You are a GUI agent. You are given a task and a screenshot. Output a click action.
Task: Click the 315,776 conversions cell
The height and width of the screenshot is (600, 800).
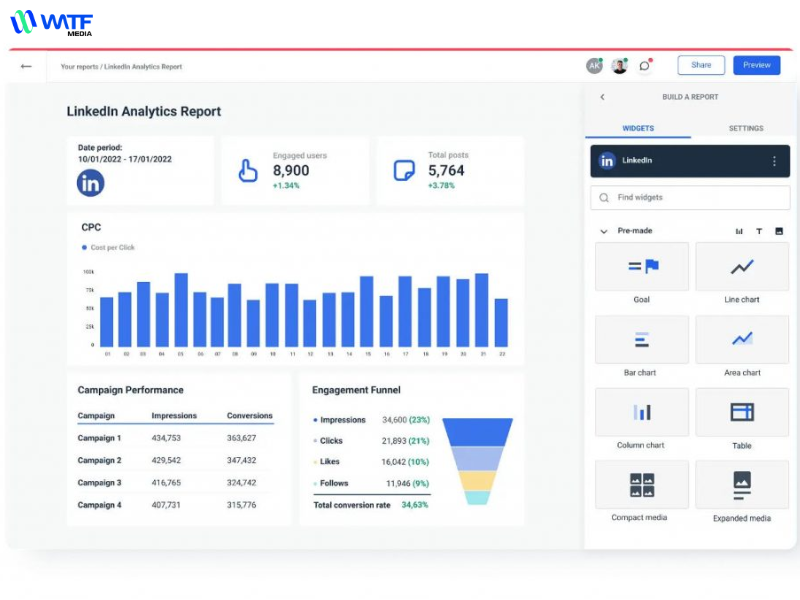click(241, 505)
